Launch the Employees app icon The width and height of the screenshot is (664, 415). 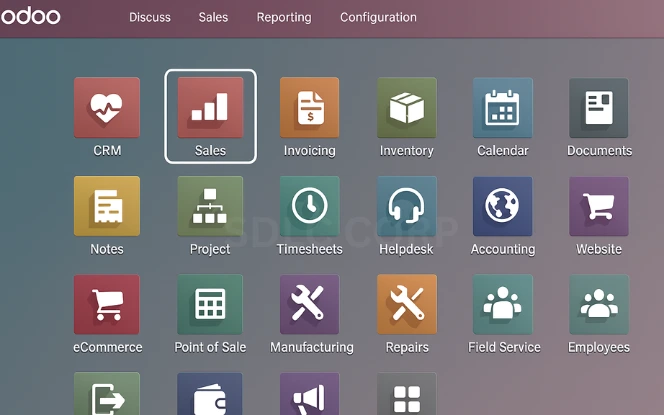[599, 304]
